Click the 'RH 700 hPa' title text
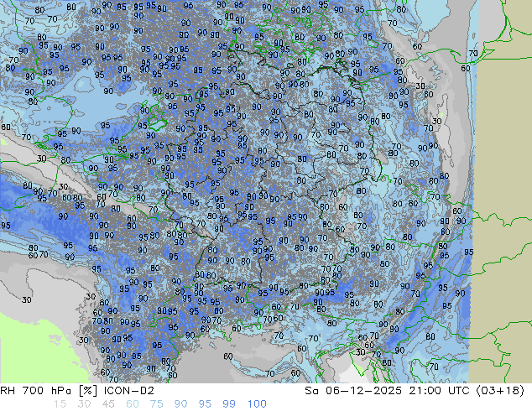532x411 pixels. (35, 391)
